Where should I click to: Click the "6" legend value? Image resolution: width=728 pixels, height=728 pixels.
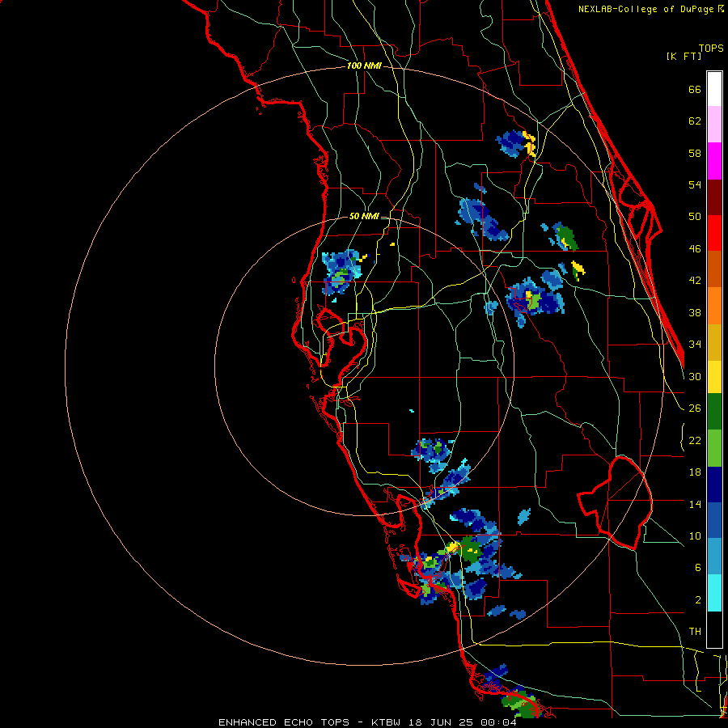click(x=698, y=568)
